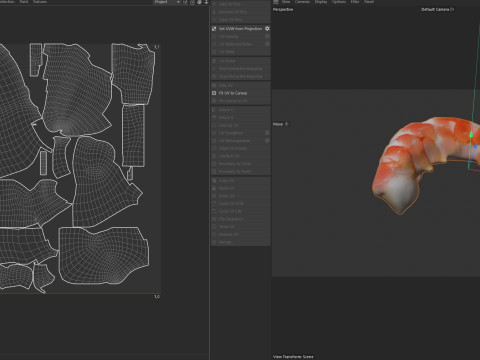Open the Filter menu
This screenshot has width=480, height=360.
click(x=355, y=2)
